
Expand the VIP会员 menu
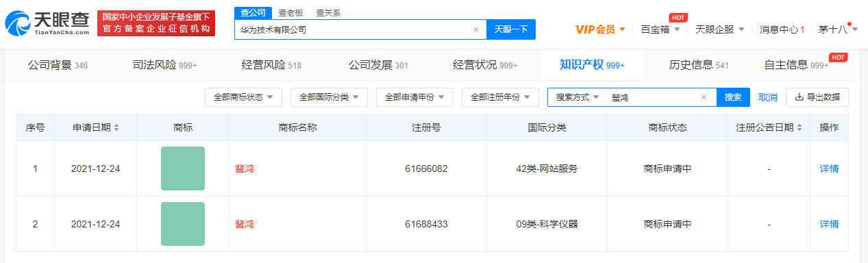click(600, 29)
